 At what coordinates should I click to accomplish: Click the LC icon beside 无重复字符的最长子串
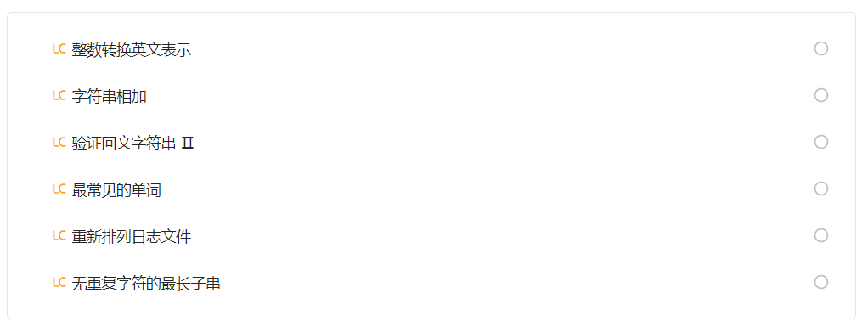59,283
